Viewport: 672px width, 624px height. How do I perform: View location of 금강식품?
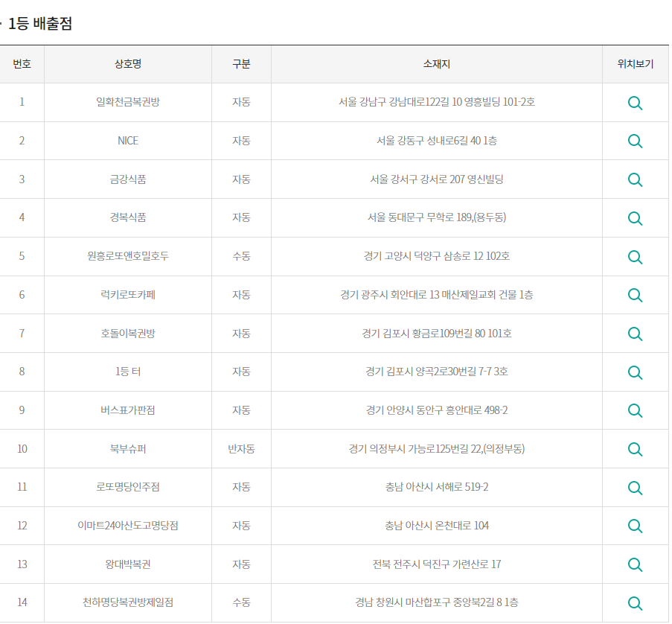click(x=635, y=179)
